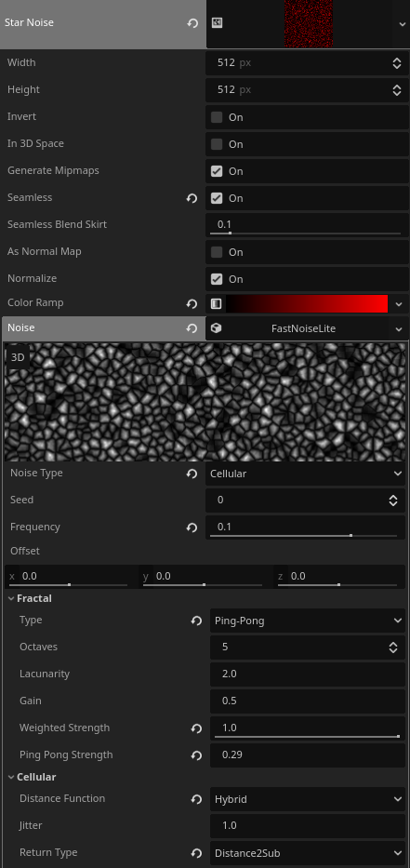Click the red Color Ramp gradient
This screenshot has width=410, height=868.
pyautogui.click(x=307, y=304)
